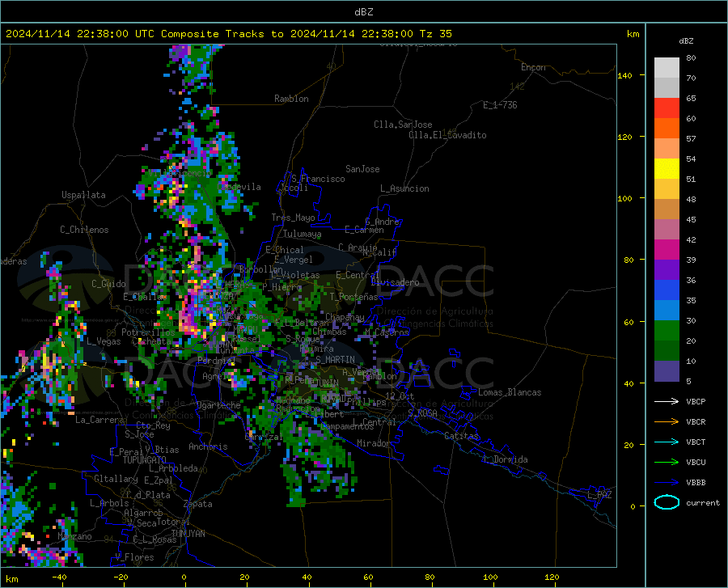Click the S_Francisco location label
The image size is (728, 588).
click(318, 179)
